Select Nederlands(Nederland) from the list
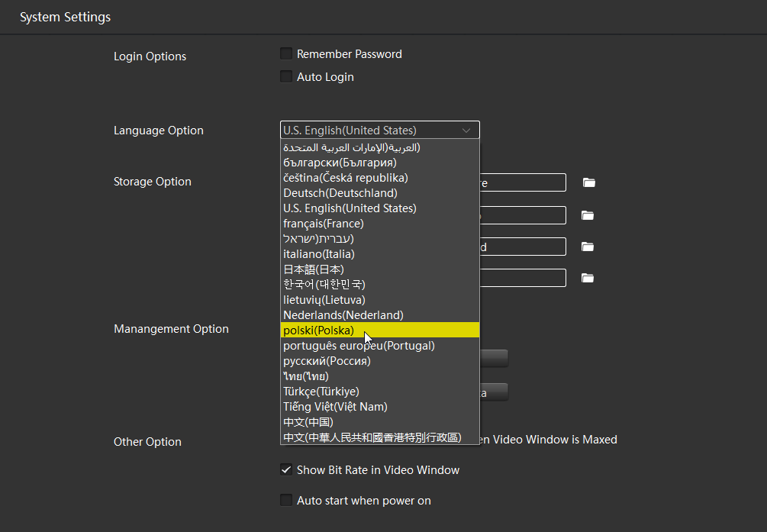Viewport: 767px width, 532px height. pyautogui.click(x=343, y=315)
